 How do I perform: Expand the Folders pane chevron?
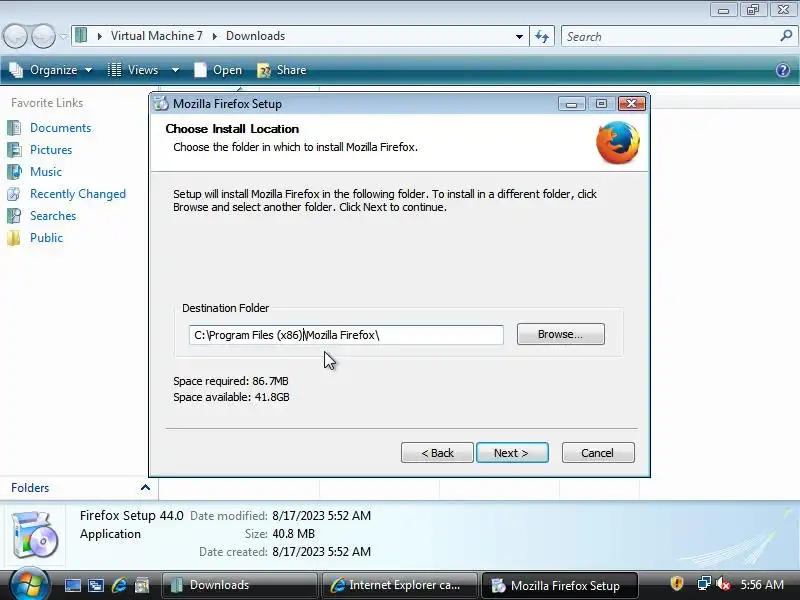tap(145, 487)
